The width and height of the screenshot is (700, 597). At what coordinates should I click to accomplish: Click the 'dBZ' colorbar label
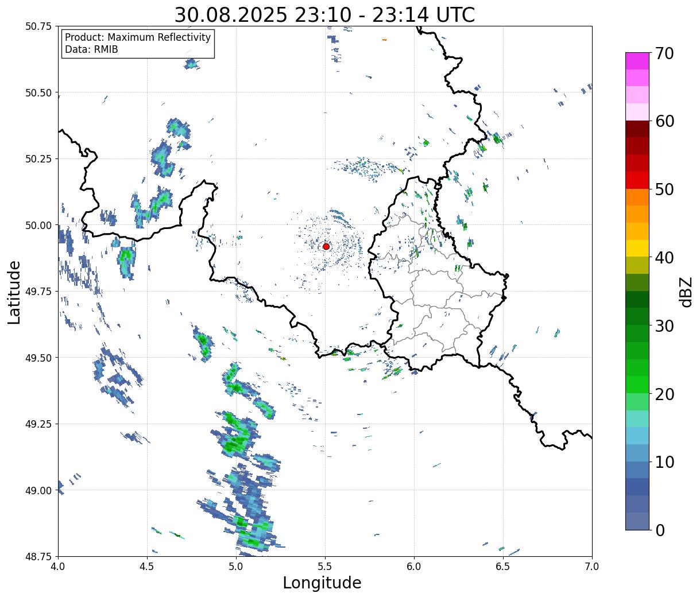[686, 292]
